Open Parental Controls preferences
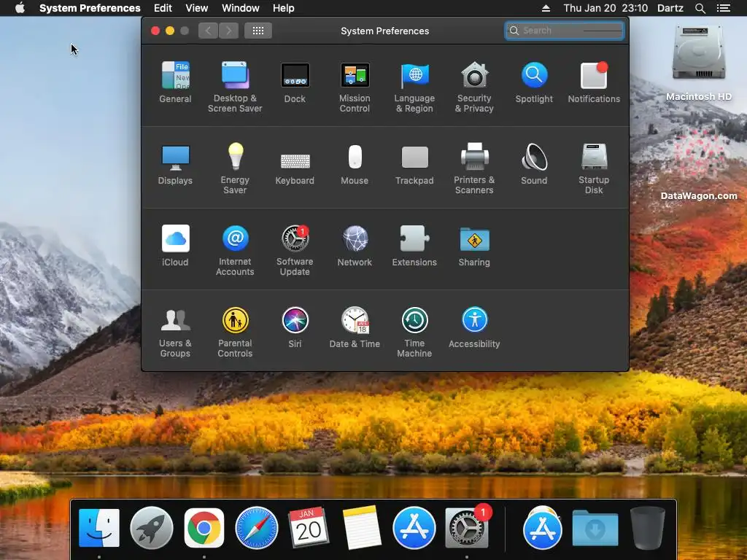This screenshot has width=747, height=560. tap(235, 332)
